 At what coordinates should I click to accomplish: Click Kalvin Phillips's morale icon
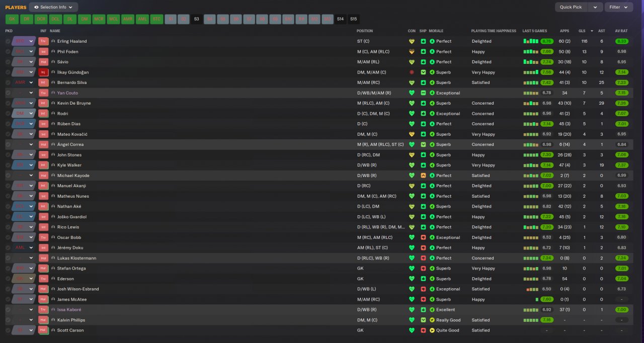(x=432, y=320)
